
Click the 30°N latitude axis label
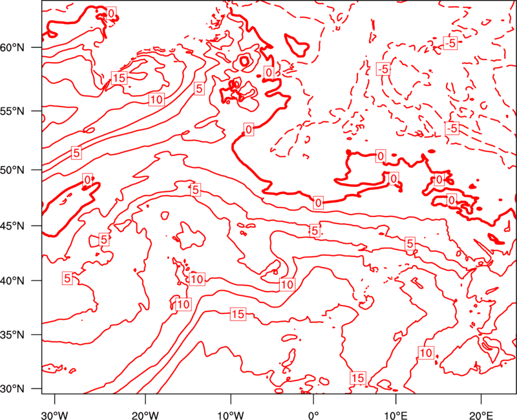tap(12, 389)
